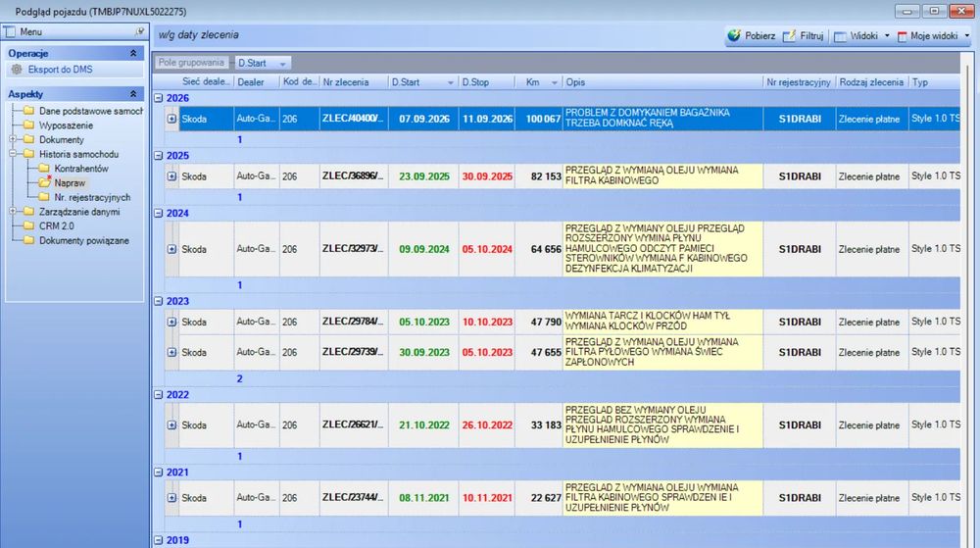Select the 22 627 km cell
The width and height of the screenshot is (980, 548).
tap(539, 498)
